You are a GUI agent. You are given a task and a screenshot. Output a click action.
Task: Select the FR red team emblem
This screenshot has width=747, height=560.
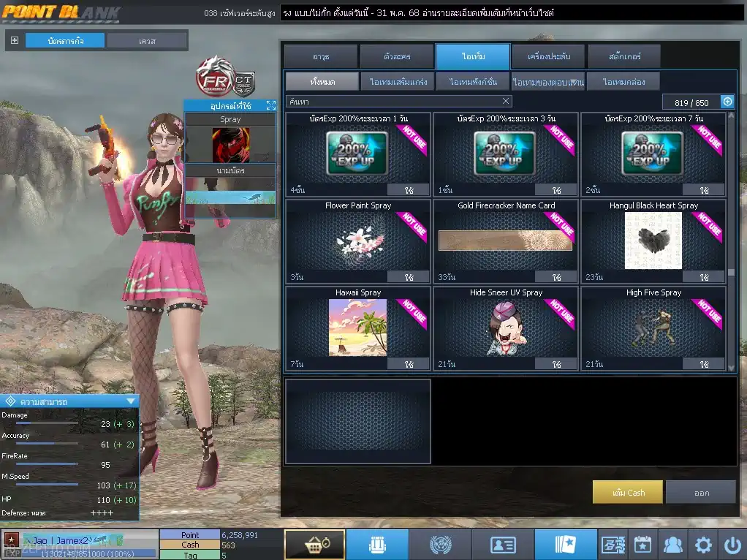[215, 77]
